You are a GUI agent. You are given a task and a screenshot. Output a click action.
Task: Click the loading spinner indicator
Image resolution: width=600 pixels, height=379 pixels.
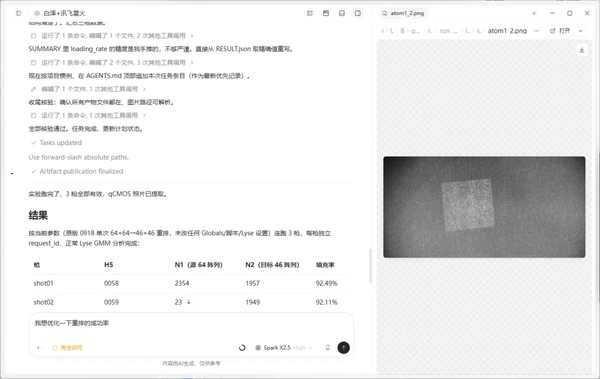click(x=242, y=348)
